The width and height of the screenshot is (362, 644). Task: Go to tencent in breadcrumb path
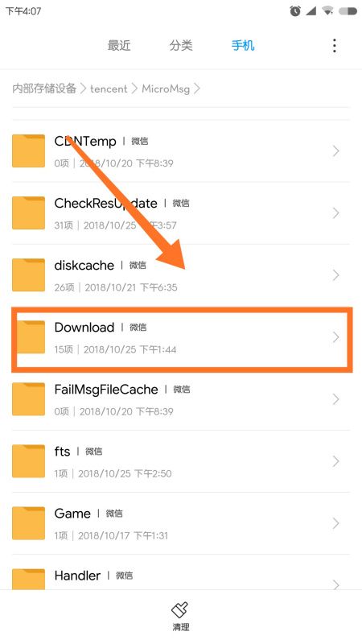coord(109,89)
